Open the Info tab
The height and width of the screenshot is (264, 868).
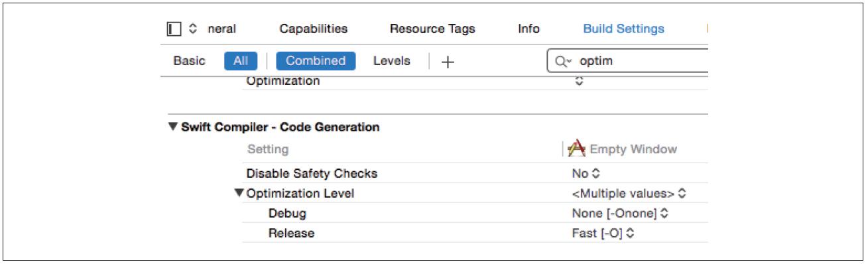[x=528, y=29]
